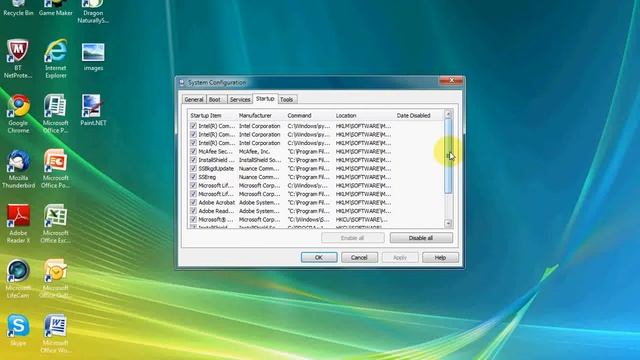Sort by the Manufacturer column header
Image resolution: width=640 pixels, height=360 pixels.
261,116
